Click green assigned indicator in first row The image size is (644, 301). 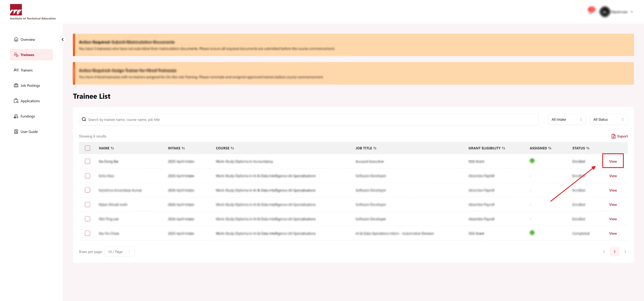point(532,161)
